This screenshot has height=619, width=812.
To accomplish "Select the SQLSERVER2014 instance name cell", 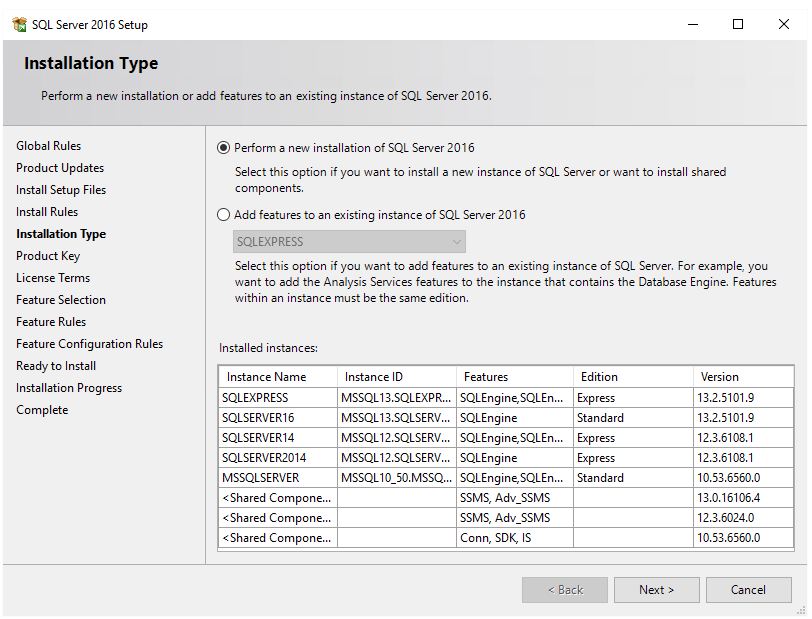I will tap(278, 458).
